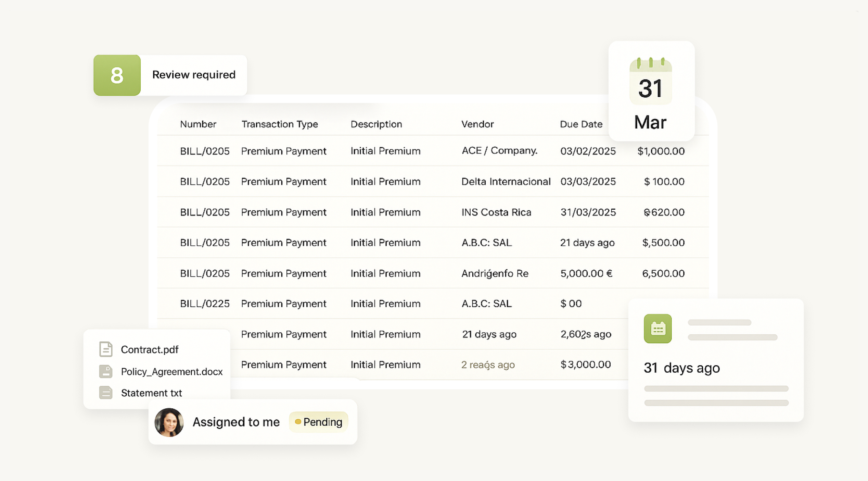Click the assigned user's avatar photo
The height and width of the screenshot is (481, 868).
tap(169, 422)
